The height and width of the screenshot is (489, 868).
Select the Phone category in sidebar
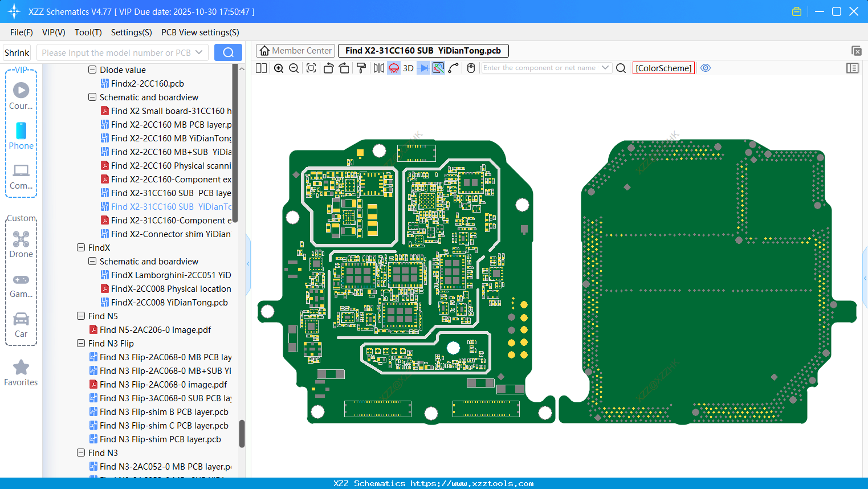21,136
